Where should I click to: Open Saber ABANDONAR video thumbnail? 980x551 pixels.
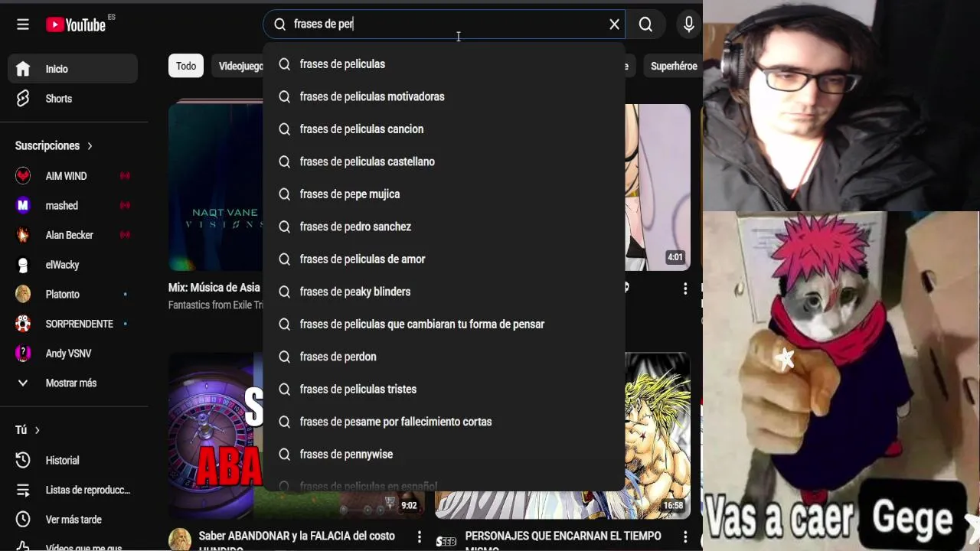tap(215, 435)
